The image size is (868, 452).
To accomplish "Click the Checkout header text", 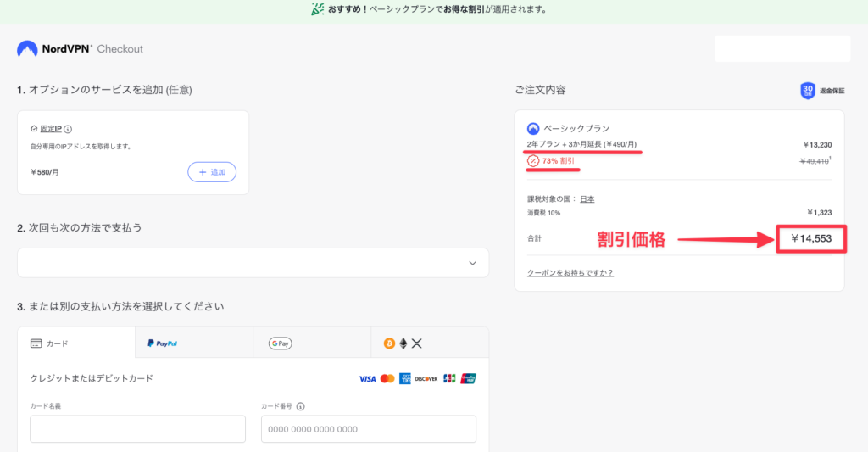I will click(x=120, y=48).
